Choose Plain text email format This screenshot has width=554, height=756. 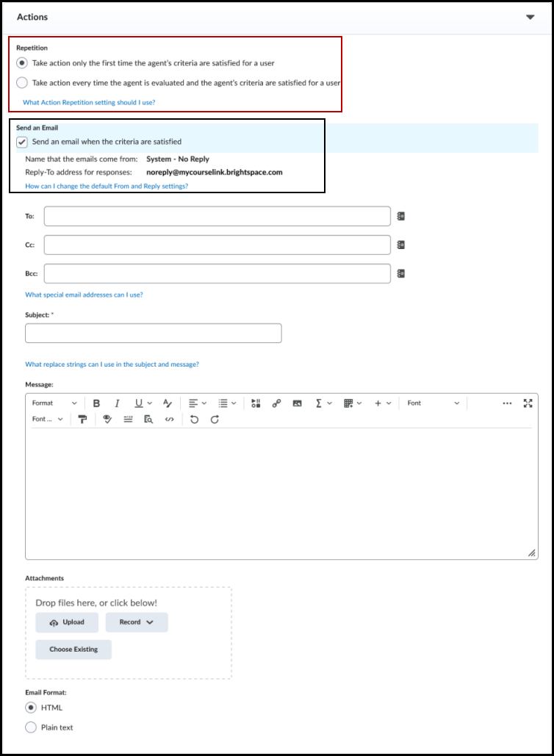tap(31, 727)
